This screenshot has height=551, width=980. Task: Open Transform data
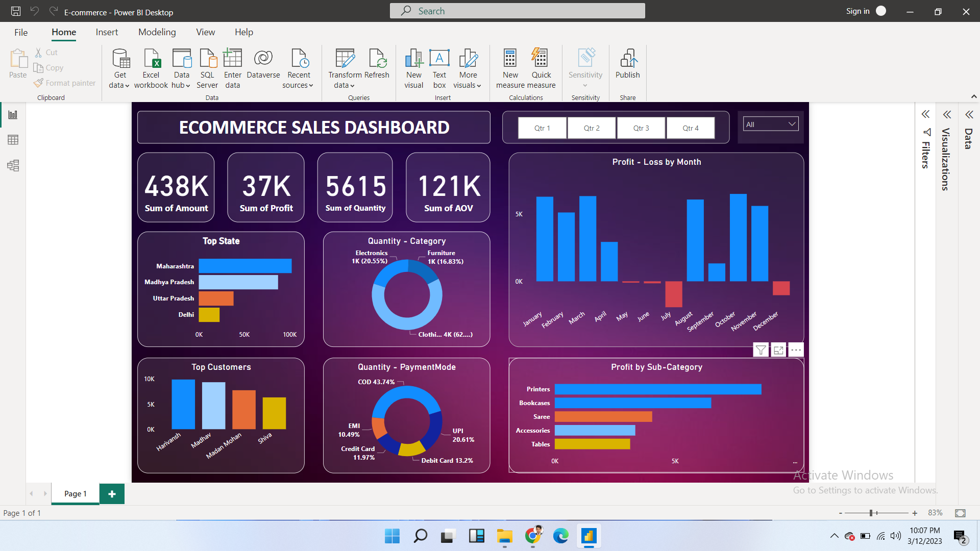(x=345, y=67)
